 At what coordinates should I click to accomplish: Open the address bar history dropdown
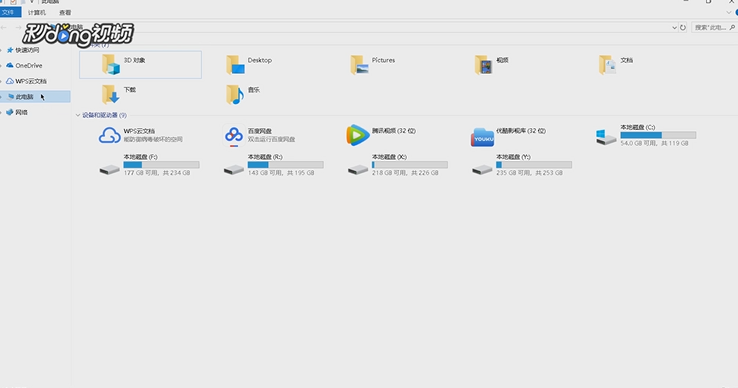pyautogui.click(x=674, y=27)
